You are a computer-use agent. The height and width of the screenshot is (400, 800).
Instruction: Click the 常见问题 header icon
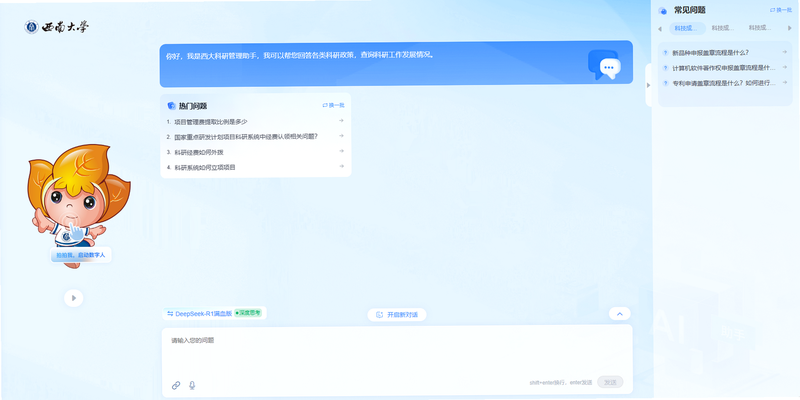[663, 11]
